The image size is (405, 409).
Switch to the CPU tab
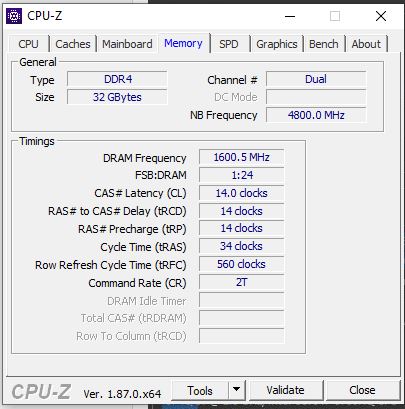(x=28, y=44)
